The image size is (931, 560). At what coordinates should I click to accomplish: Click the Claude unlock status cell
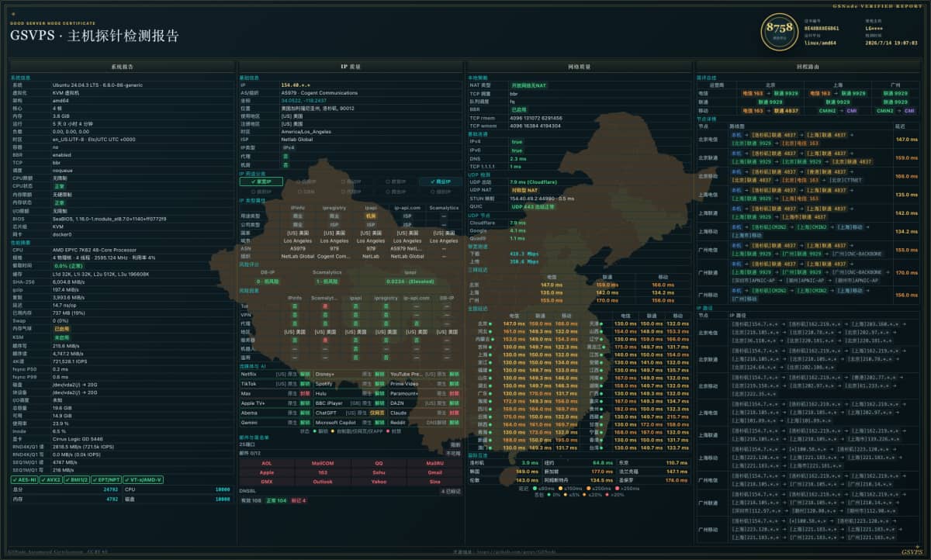(x=425, y=413)
